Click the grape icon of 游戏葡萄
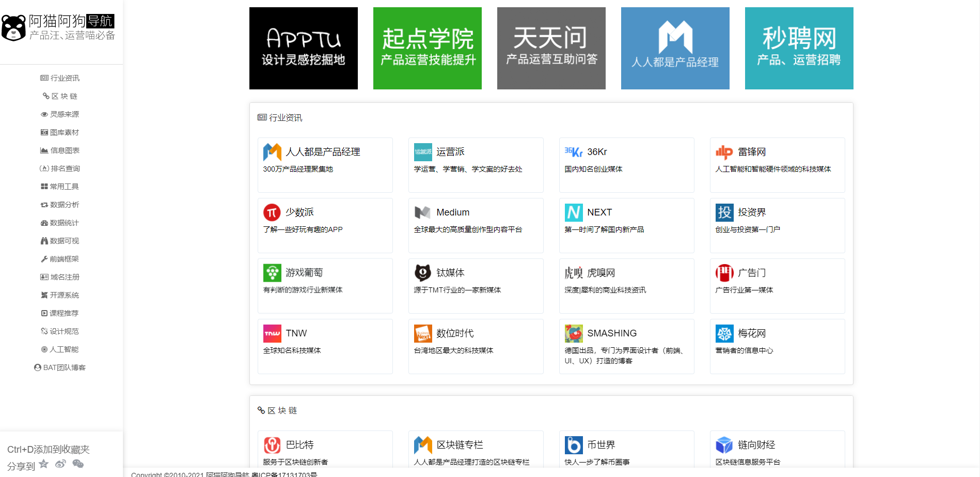Screen dimensions: 980x477 pyautogui.click(x=272, y=272)
